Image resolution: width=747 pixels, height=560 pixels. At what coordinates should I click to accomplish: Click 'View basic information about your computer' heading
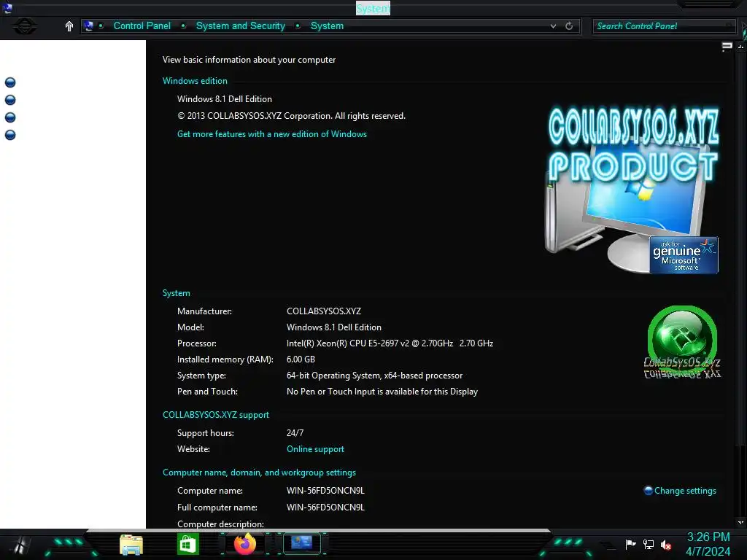(x=249, y=60)
